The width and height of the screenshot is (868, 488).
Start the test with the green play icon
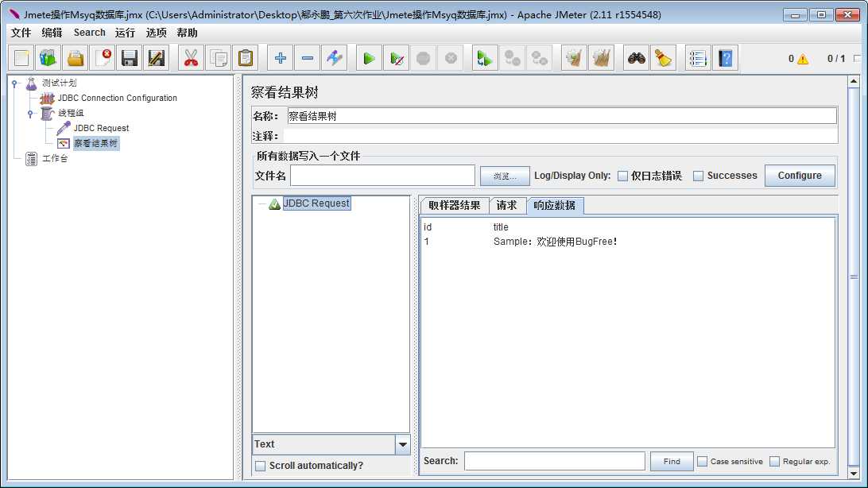pyautogui.click(x=369, y=58)
